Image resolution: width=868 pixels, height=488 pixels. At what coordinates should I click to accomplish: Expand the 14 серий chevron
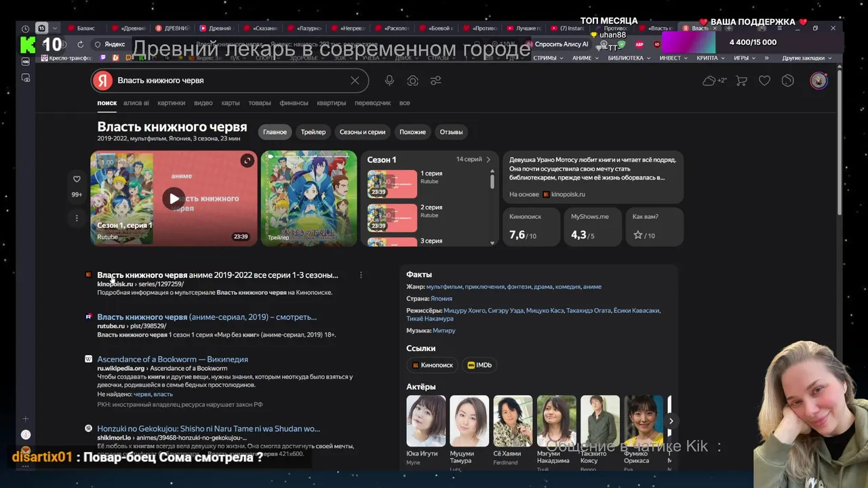(x=488, y=159)
